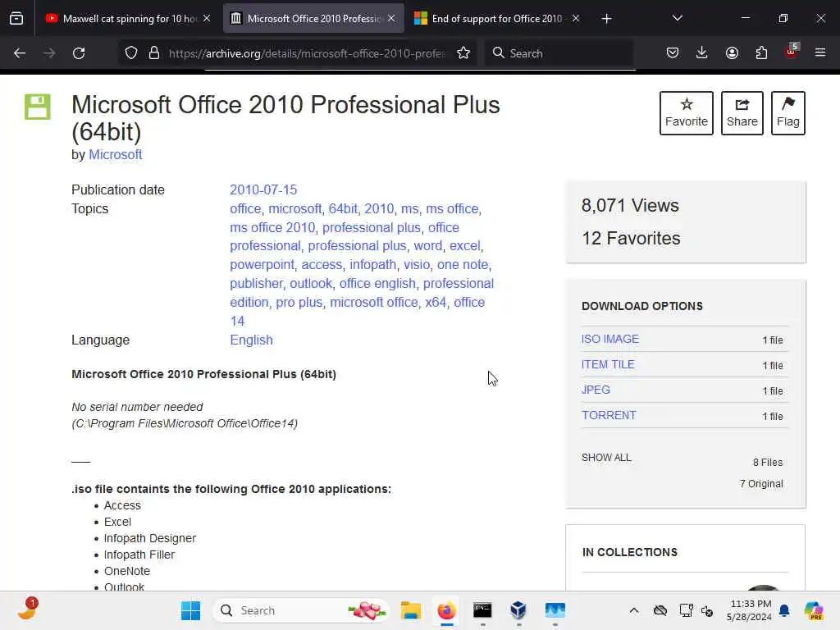The width and height of the screenshot is (840, 630).
Task: Open the 'infopath' topic link
Action: 373,265
